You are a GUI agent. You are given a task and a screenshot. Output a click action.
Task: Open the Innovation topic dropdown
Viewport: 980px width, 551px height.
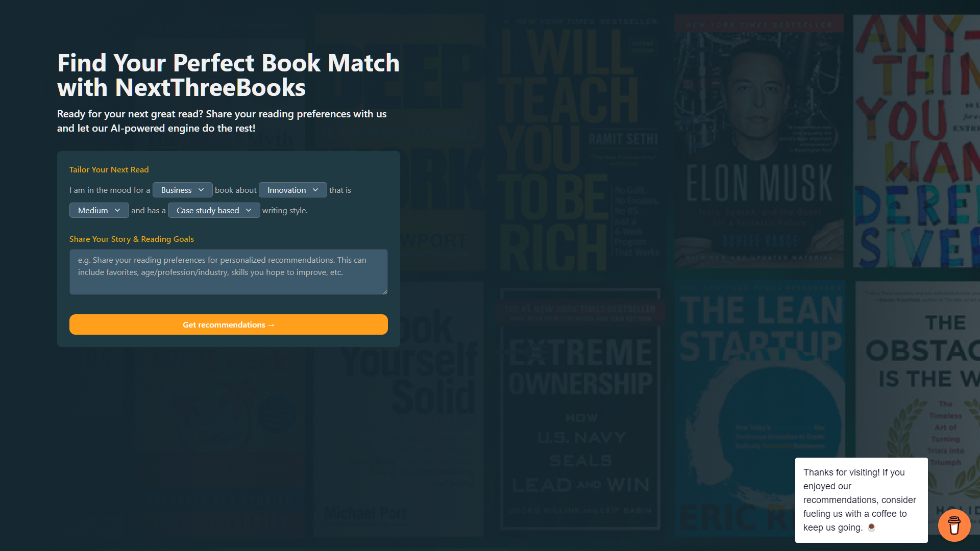[292, 190]
